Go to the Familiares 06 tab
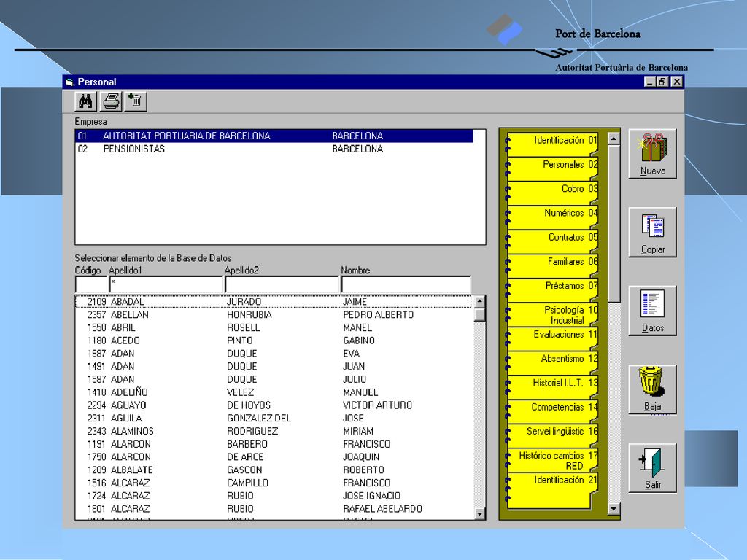 (x=553, y=264)
